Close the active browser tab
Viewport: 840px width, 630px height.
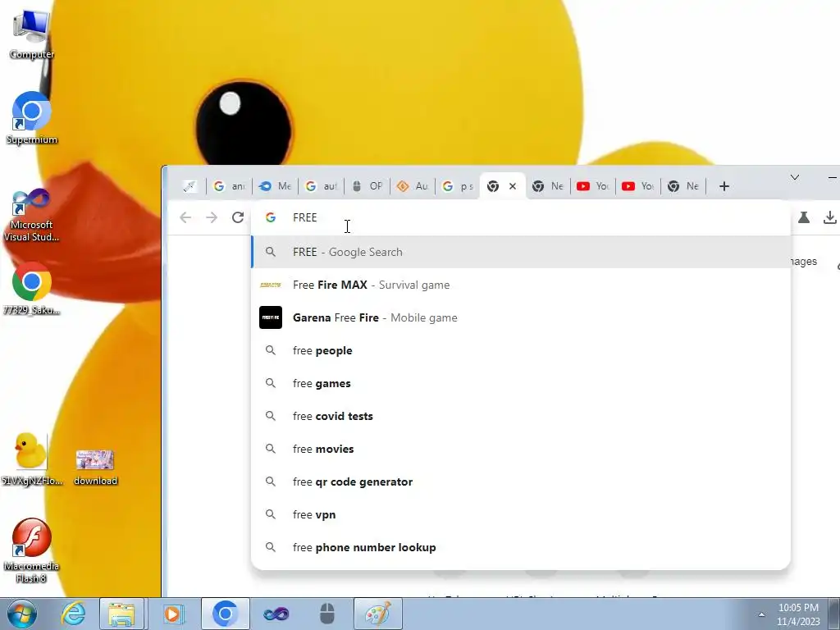pos(513,186)
